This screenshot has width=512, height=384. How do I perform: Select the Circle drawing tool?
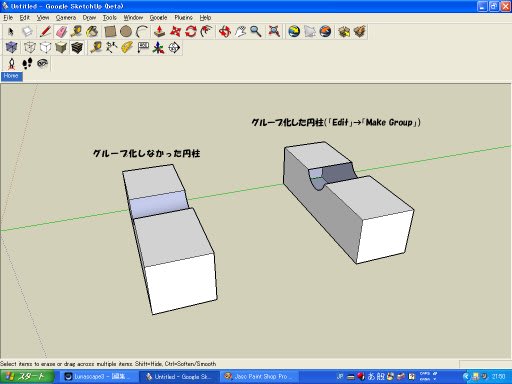(126, 32)
